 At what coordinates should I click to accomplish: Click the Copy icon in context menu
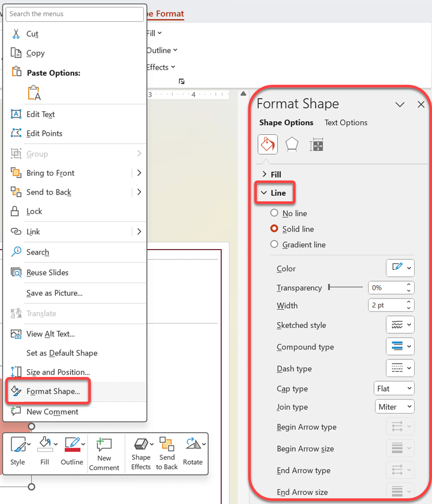(16, 53)
